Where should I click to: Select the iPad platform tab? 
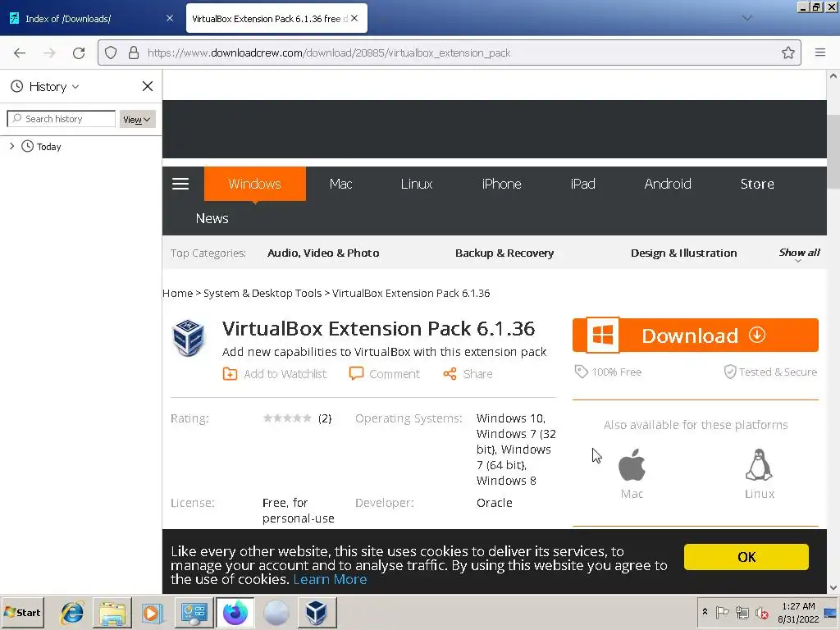[x=583, y=184]
